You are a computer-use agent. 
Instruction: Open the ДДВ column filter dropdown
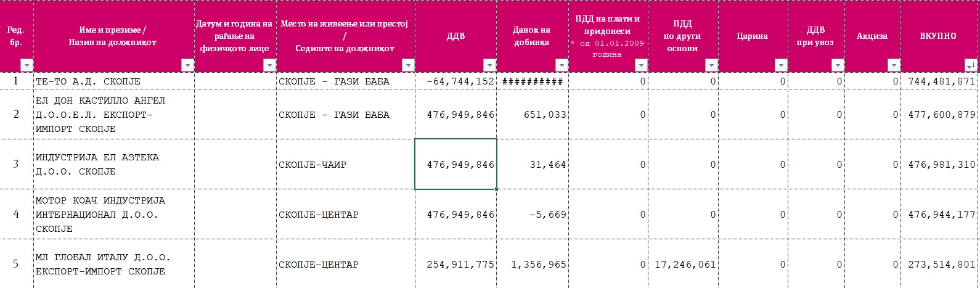pyautogui.click(x=489, y=65)
